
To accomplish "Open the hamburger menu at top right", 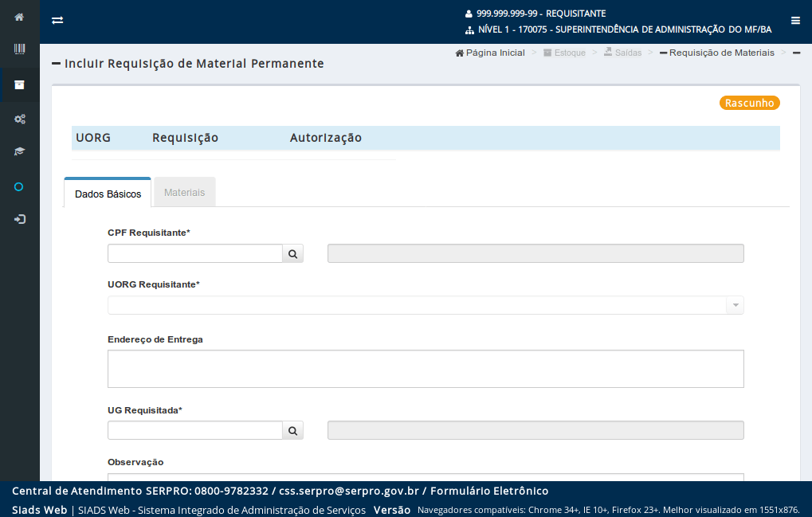I will [x=796, y=21].
